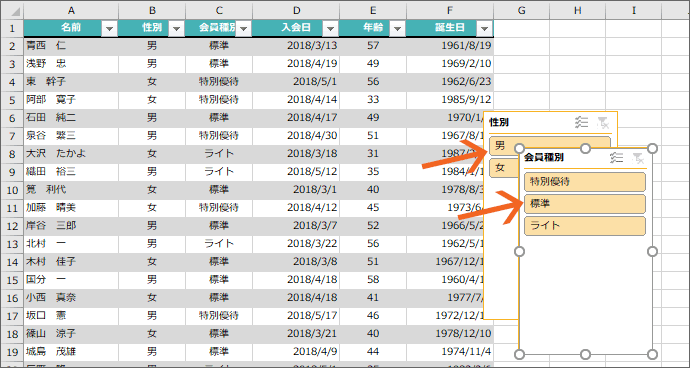690x368 pixels.
Task: Select column A header
Action: click(x=71, y=10)
